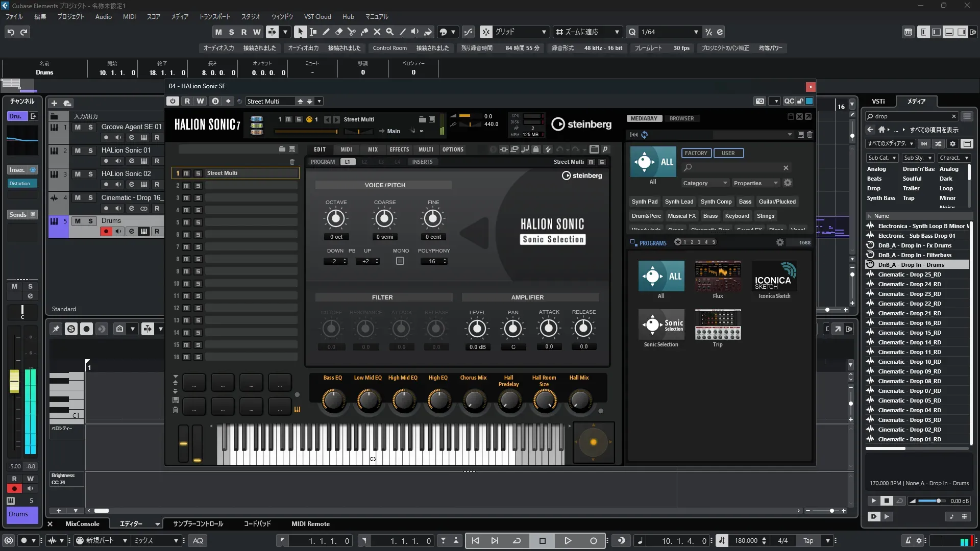Switch to the EFFECTS tab in HALion

click(399, 149)
